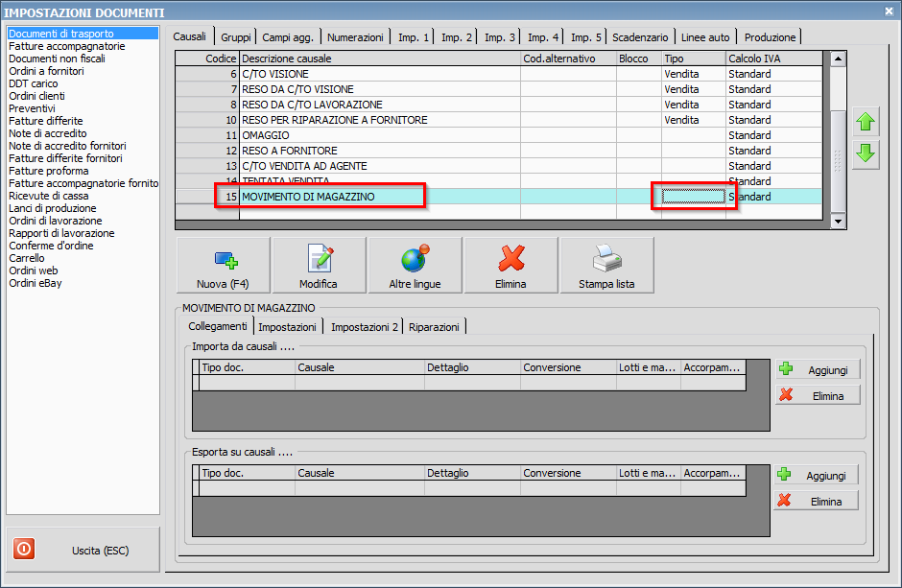Click the red power icon for Uscita
Screen dimensions: 902x588
coord(24,549)
